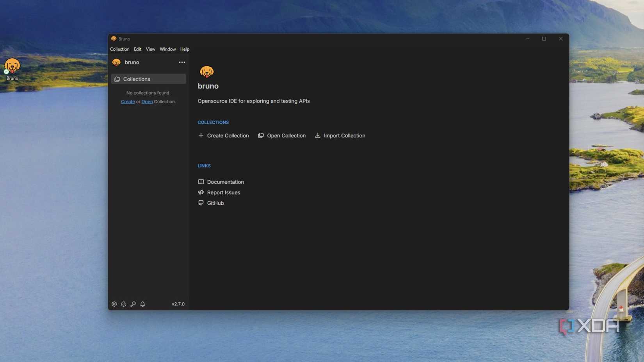Open the settings gear in the status bar
Screen dimensions: 644x362
pyautogui.click(x=114, y=304)
